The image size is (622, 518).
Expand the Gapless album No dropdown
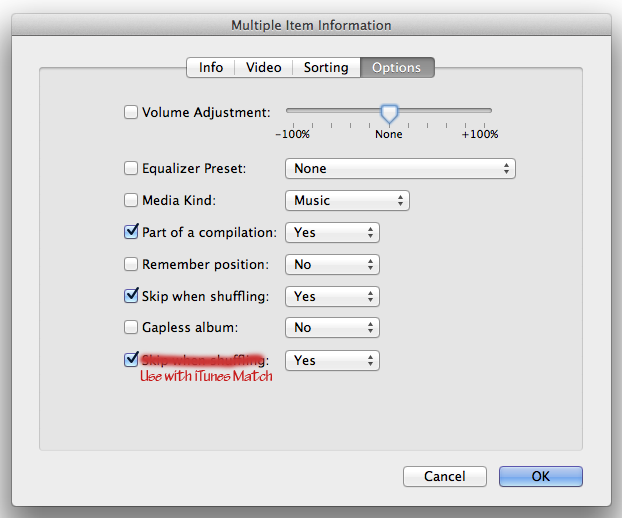(x=332, y=328)
